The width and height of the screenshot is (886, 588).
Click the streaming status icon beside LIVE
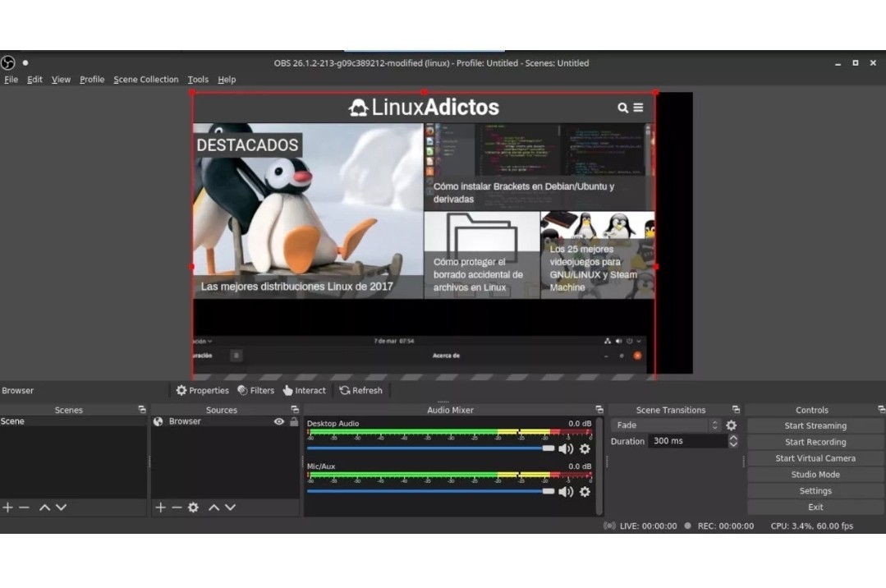click(x=609, y=526)
